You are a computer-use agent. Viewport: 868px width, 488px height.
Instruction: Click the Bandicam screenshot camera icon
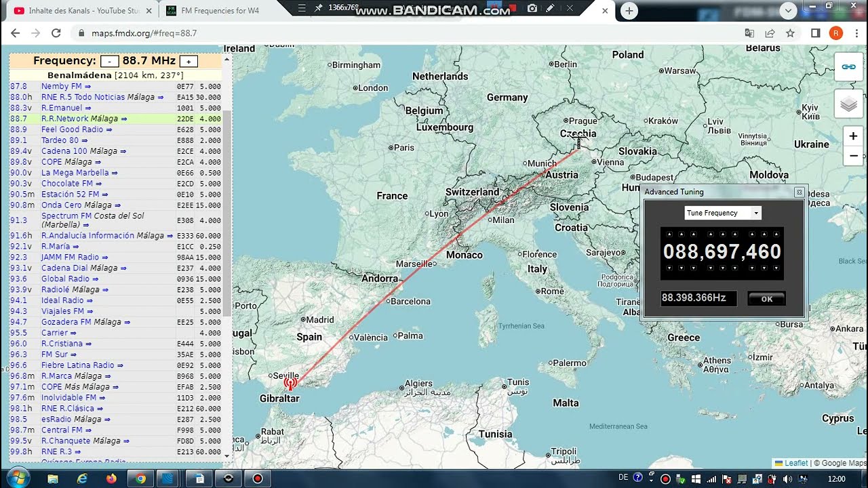(x=532, y=8)
